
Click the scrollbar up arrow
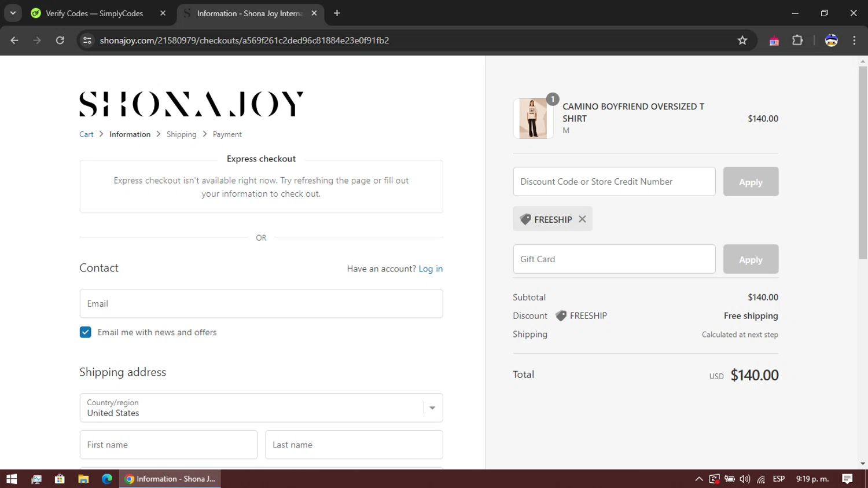coord(863,61)
